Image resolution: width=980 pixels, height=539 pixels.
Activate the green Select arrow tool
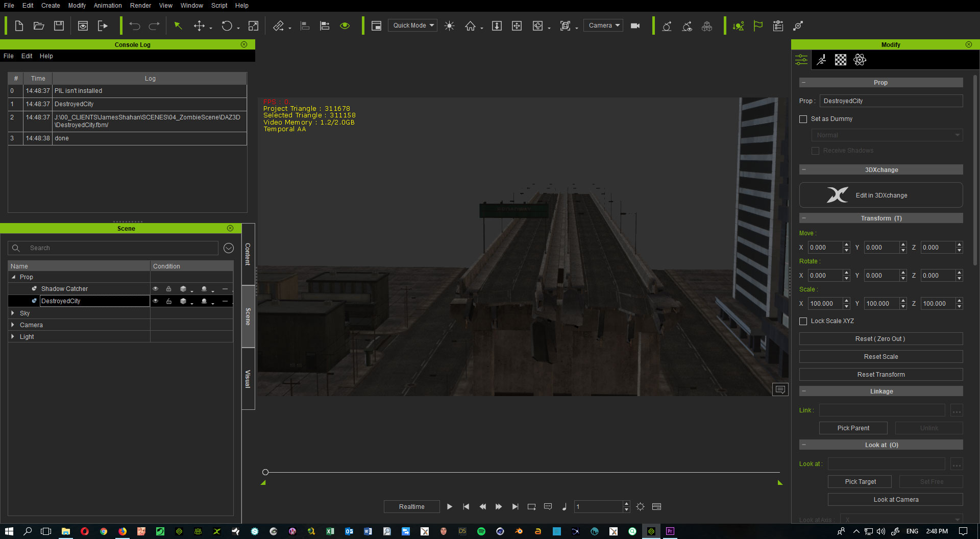pyautogui.click(x=178, y=26)
